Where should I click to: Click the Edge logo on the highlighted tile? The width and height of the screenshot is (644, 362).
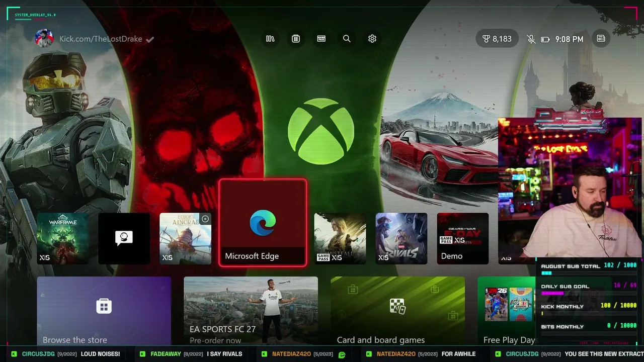coord(263,223)
